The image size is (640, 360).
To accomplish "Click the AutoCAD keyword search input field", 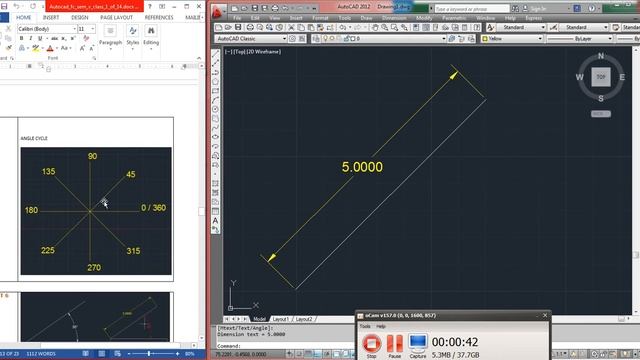I will point(472,9).
